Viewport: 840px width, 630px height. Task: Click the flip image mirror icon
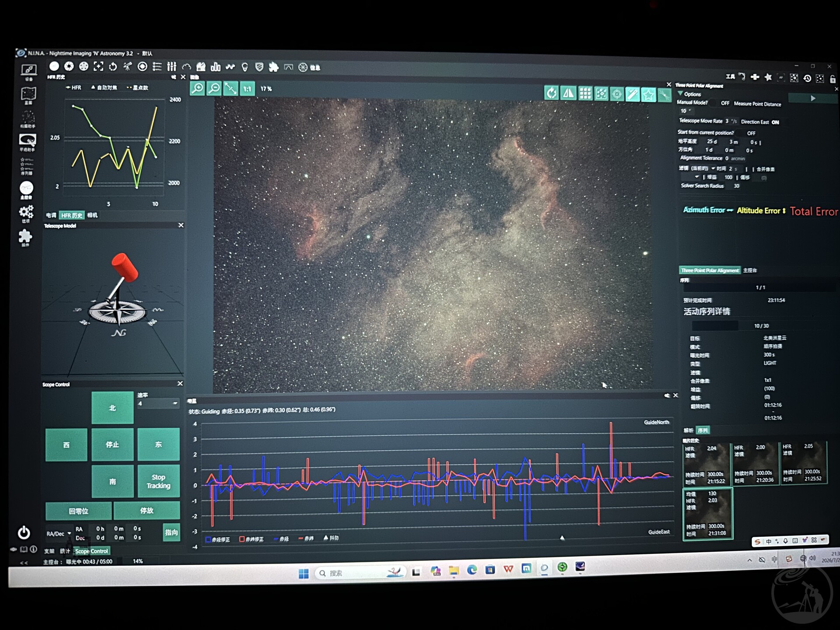click(568, 93)
